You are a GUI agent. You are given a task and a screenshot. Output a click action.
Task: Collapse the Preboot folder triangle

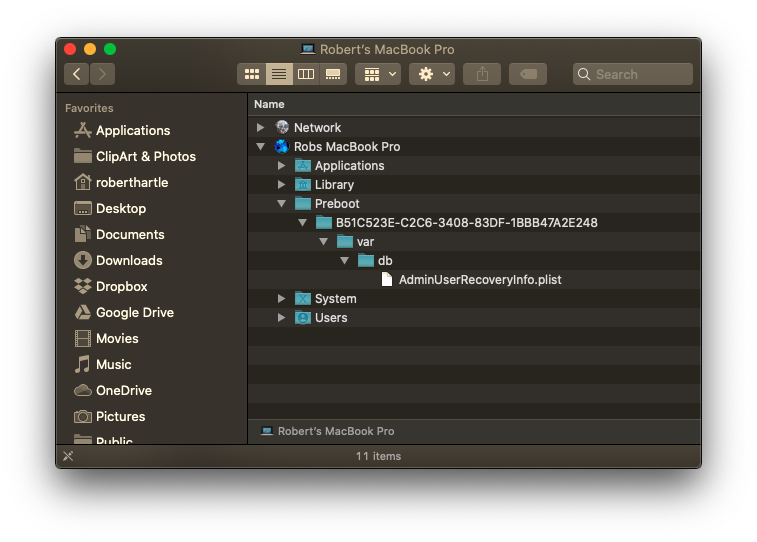coord(281,203)
